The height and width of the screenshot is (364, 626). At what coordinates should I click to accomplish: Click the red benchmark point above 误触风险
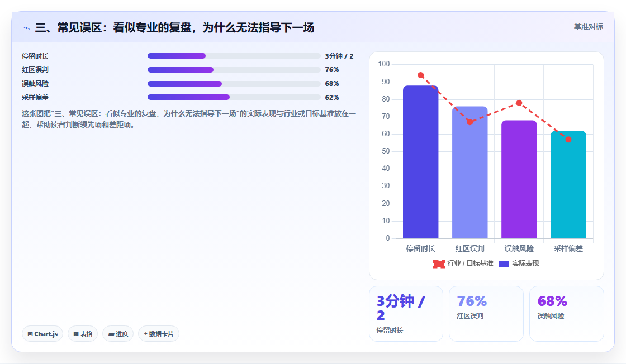coord(519,103)
